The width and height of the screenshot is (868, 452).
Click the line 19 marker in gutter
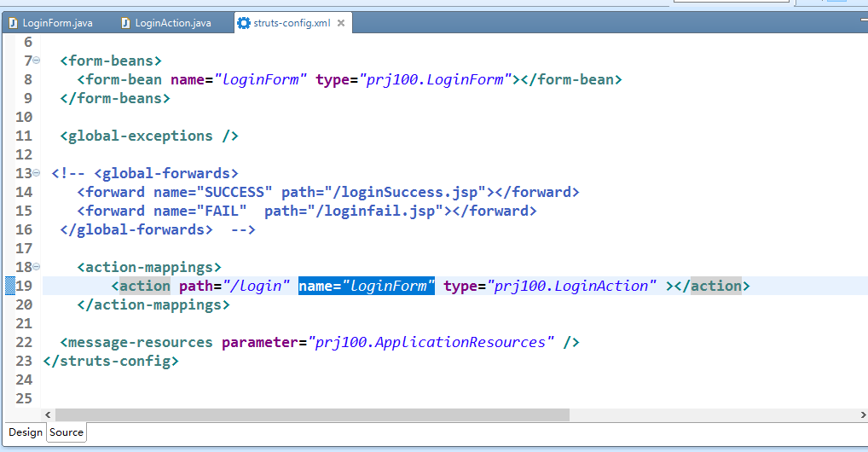click(x=10, y=286)
